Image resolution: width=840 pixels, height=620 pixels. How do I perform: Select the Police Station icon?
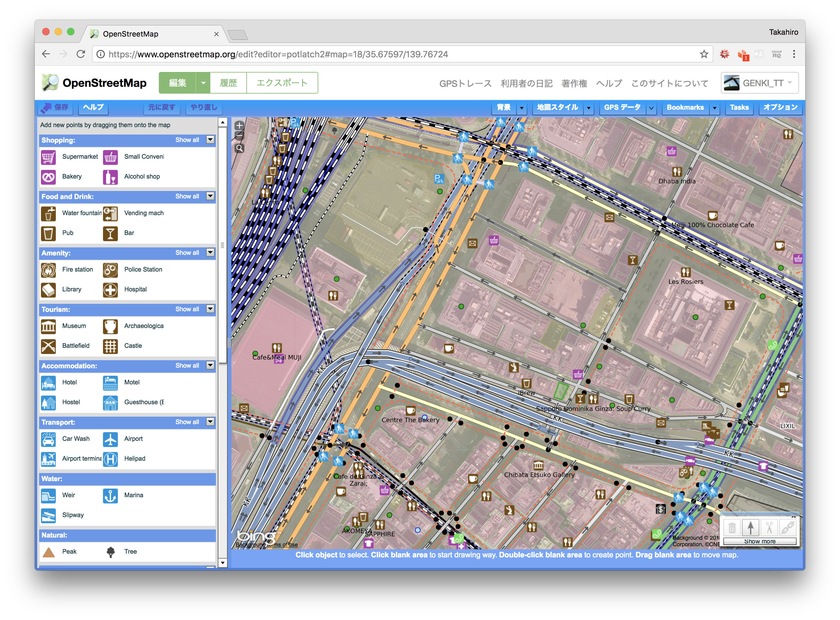pos(110,270)
